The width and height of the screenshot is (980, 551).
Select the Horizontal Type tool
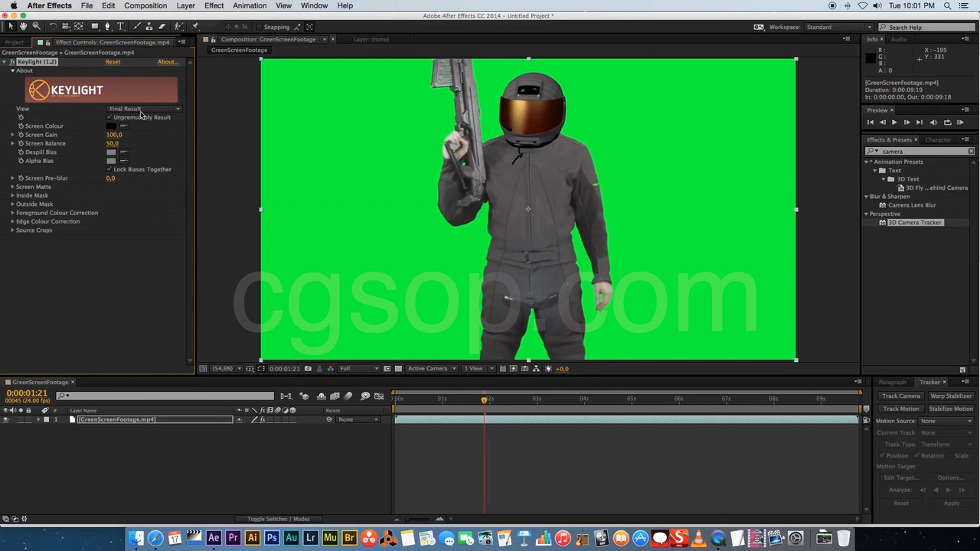pyautogui.click(x=121, y=27)
